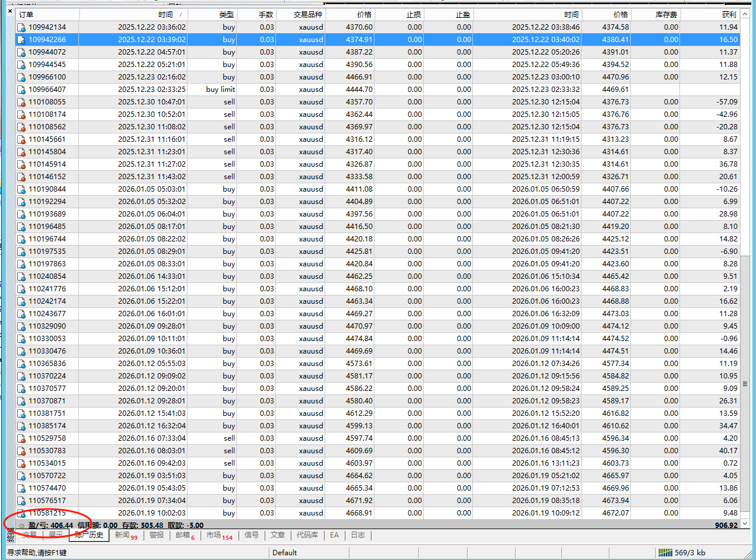Click close time 2026.01.16 13:11:23
The image size is (756, 560).
[x=546, y=463]
